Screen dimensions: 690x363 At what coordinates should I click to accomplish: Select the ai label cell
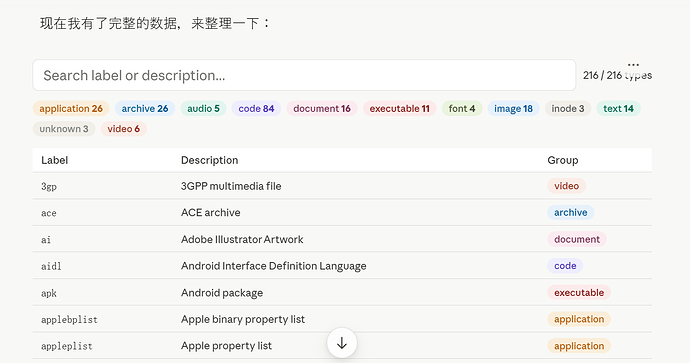click(x=46, y=239)
